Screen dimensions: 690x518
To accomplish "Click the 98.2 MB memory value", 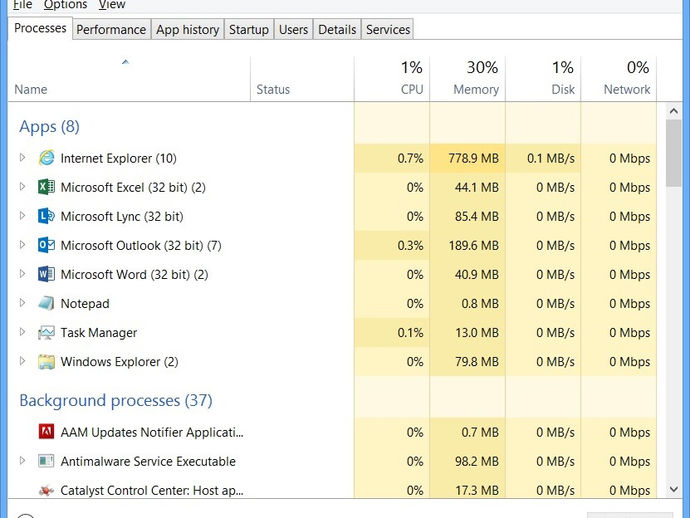I will pyautogui.click(x=477, y=461).
